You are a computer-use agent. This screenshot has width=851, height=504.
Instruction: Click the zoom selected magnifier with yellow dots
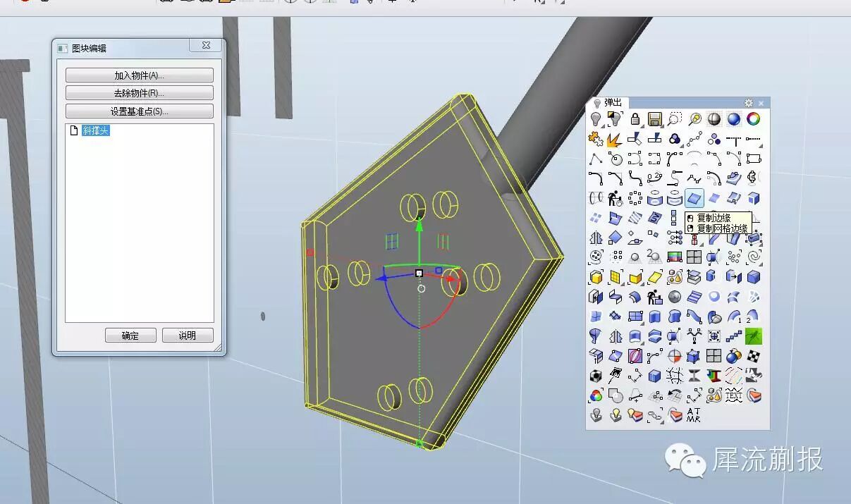click(694, 119)
